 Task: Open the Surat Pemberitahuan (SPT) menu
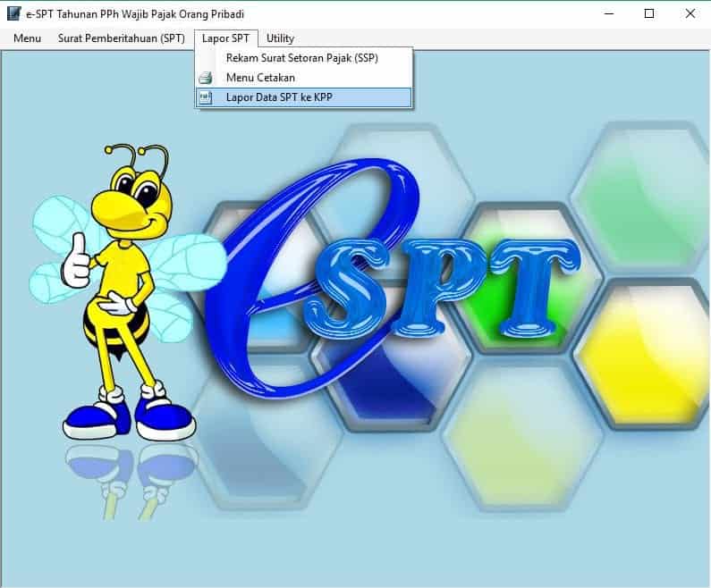(122, 38)
